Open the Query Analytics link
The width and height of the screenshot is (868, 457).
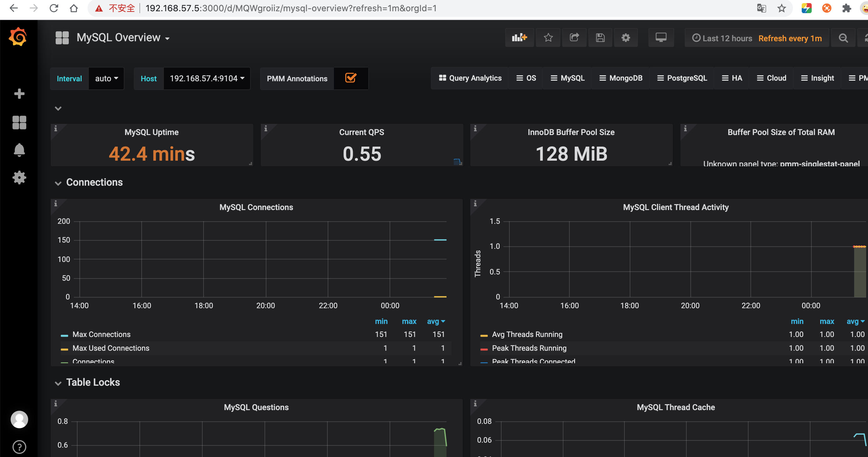click(470, 78)
